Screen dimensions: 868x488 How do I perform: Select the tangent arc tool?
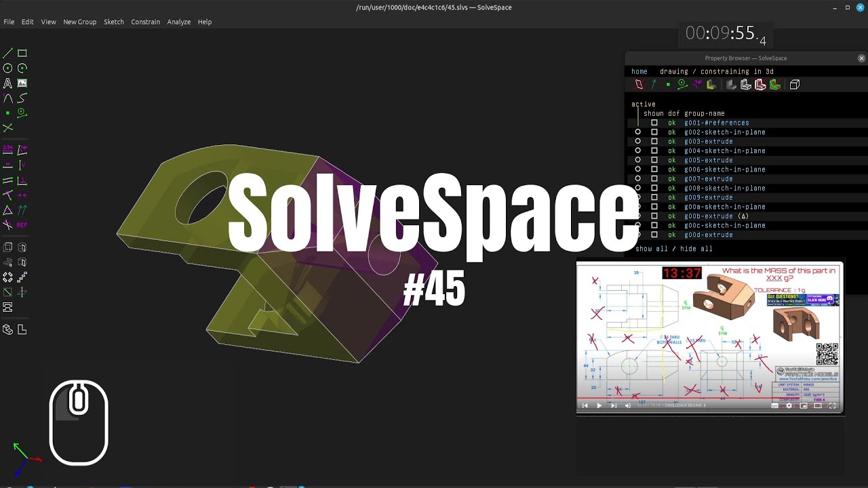click(7, 98)
